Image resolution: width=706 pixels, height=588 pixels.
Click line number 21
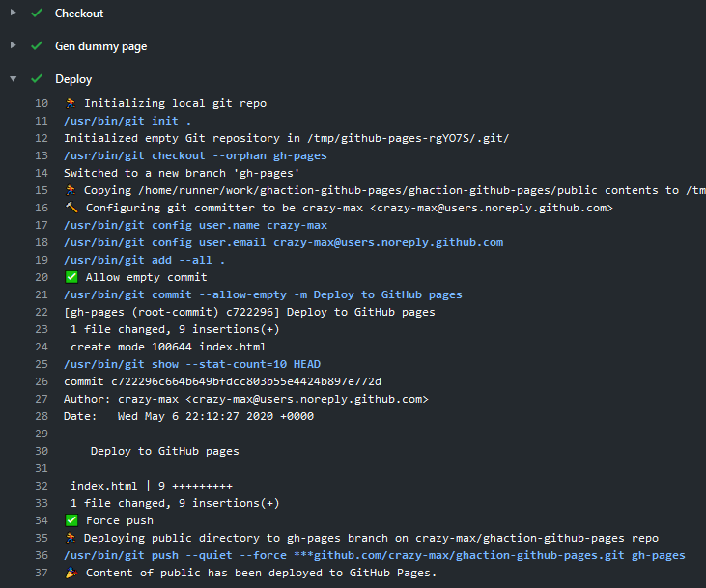tap(42, 294)
